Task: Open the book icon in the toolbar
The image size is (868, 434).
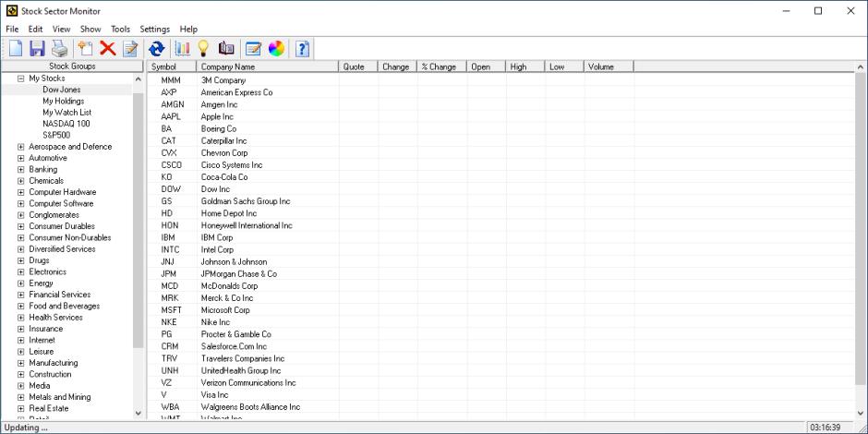Action: [x=226, y=49]
